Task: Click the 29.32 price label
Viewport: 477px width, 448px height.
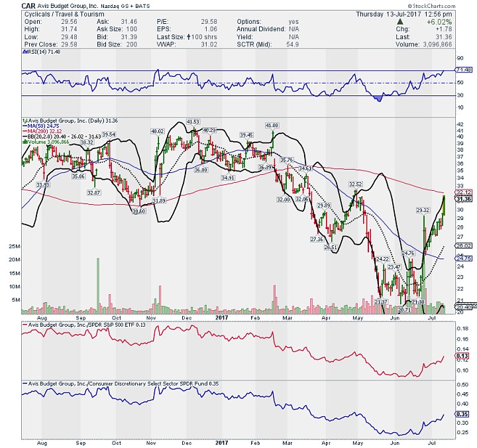Action: pos(423,210)
